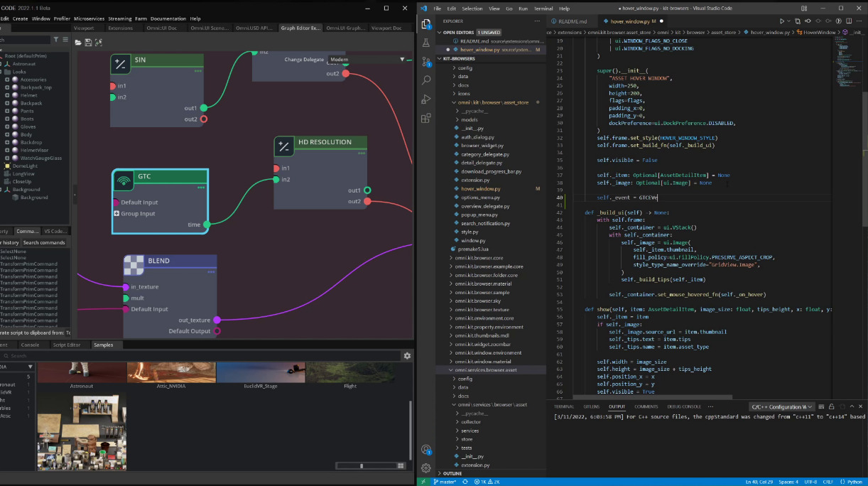The width and height of the screenshot is (868, 486).
Task: Open the Extensions view in VS Code
Action: pyautogui.click(x=426, y=118)
